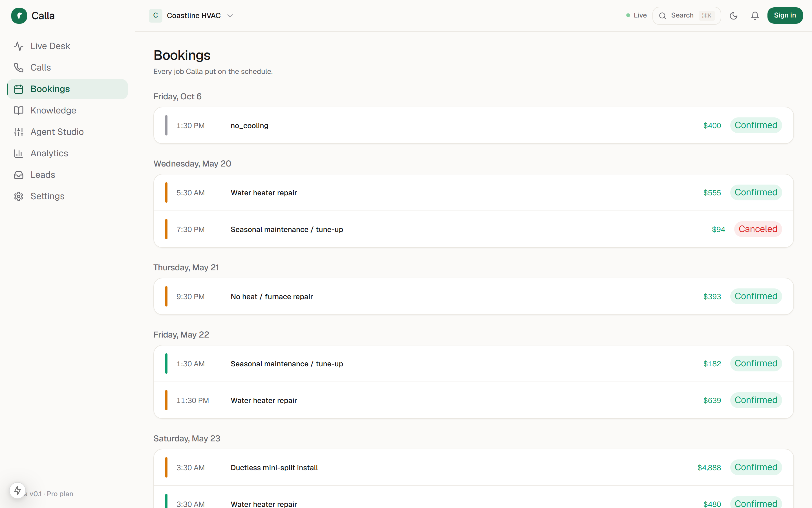Open the Analytics page
812x508 pixels.
tap(67, 154)
